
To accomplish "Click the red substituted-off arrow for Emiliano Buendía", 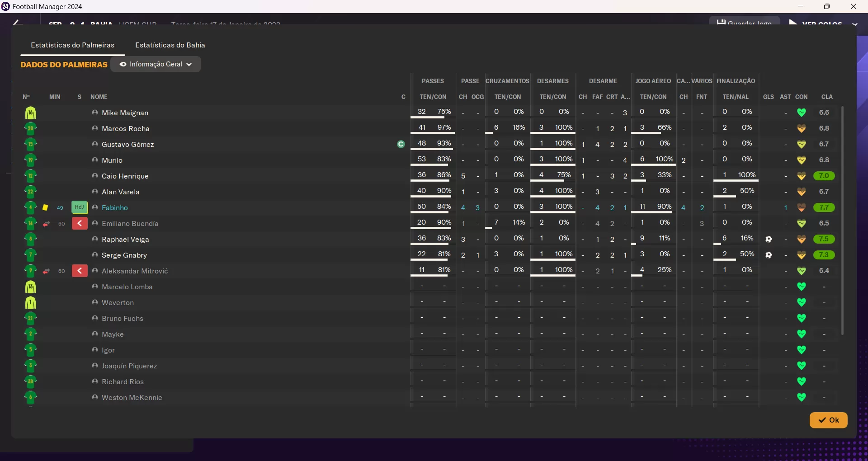I will point(80,223).
